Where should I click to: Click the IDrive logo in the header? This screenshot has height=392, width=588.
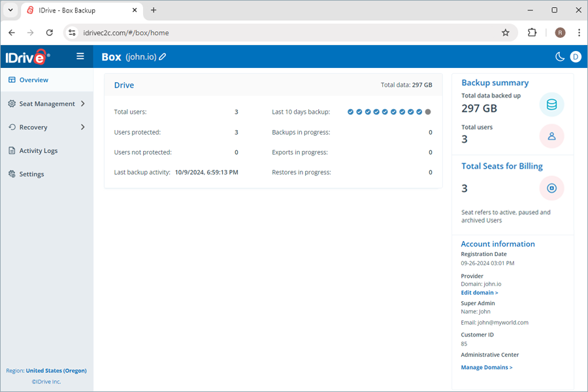pos(27,57)
